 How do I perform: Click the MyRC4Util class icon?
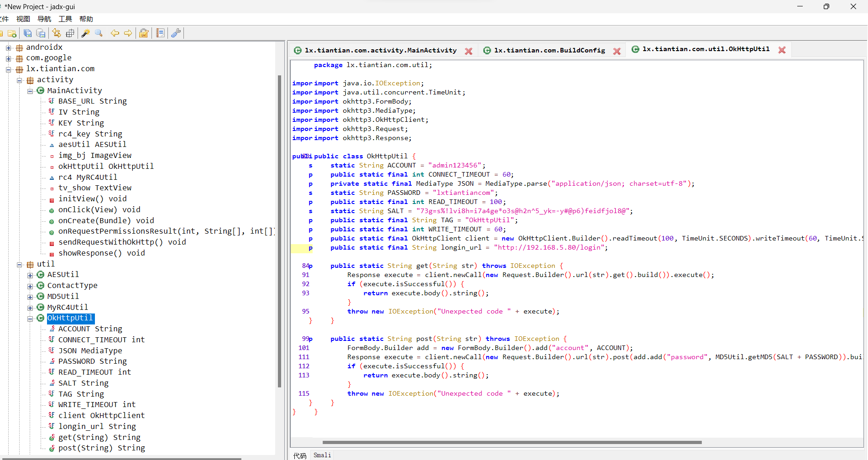(41, 307)
